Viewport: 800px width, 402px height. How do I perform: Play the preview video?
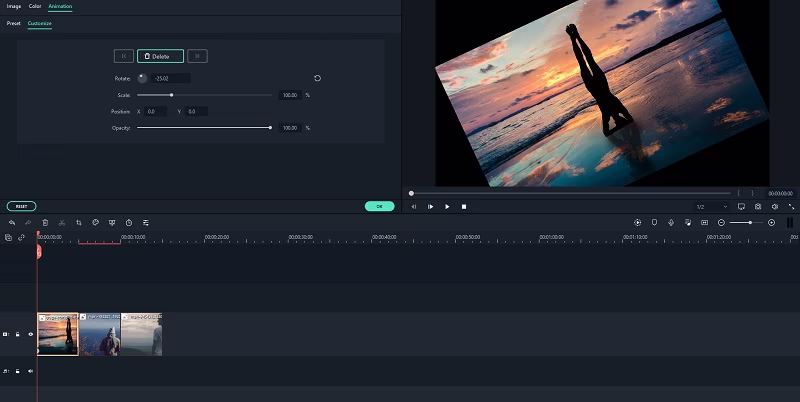(x=447, y=207)
